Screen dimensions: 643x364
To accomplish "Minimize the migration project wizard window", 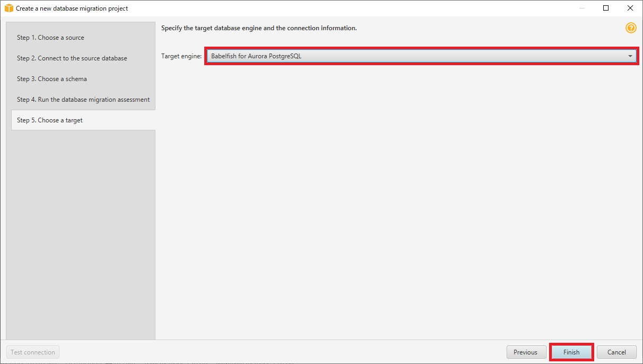I will point(581,8).
